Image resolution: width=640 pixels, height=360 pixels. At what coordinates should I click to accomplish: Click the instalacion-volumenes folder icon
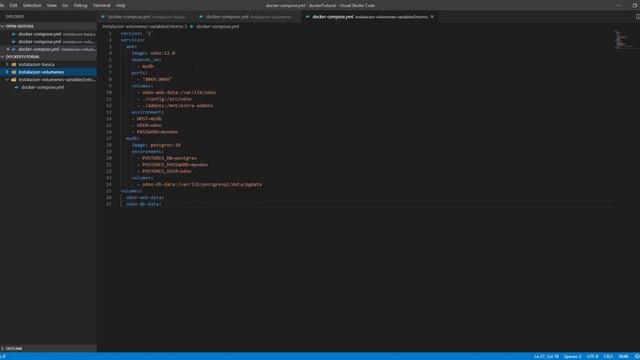14,72
